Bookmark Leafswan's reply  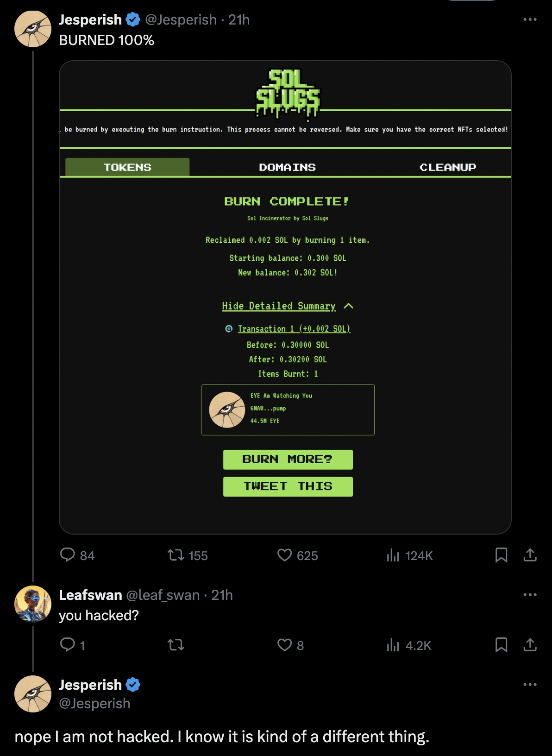[501, 645]
